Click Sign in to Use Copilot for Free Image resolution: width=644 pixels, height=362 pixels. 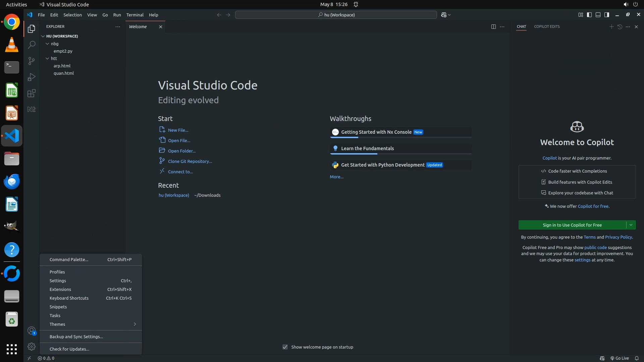(x=572, y=225)
